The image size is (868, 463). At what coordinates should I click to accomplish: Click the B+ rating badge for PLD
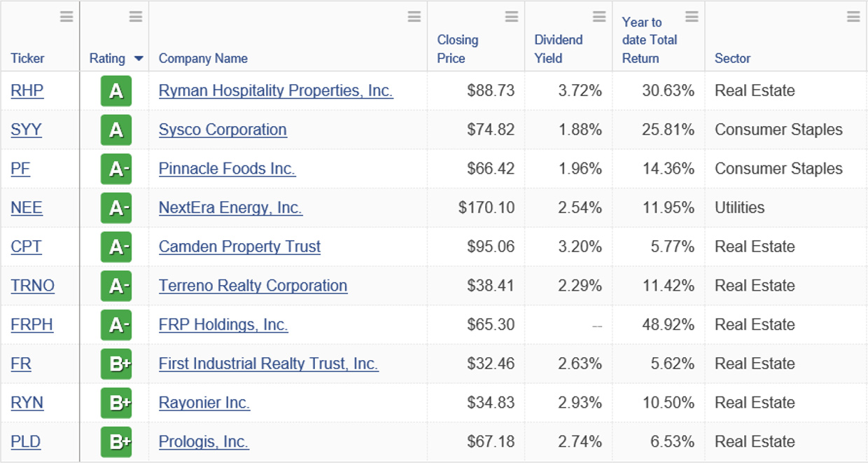(x=116, y=442)
